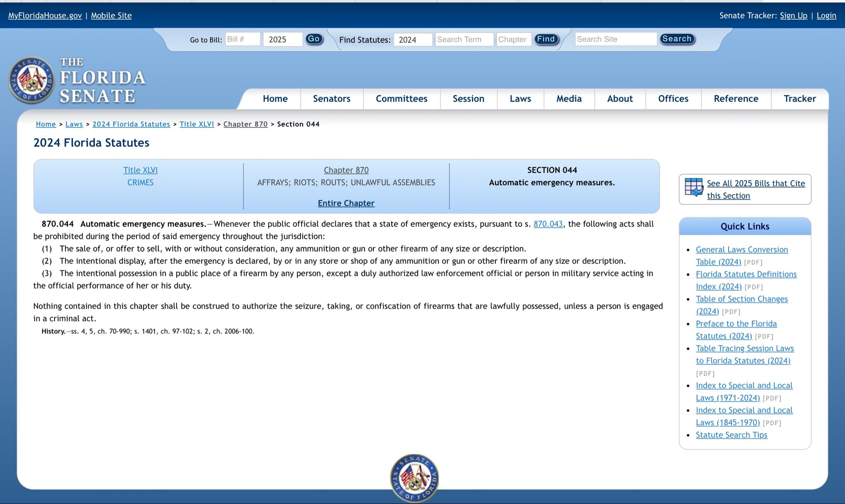
Task: Click the bills table icon beside See All 2025 Bills
Action: tap(694, 187)
